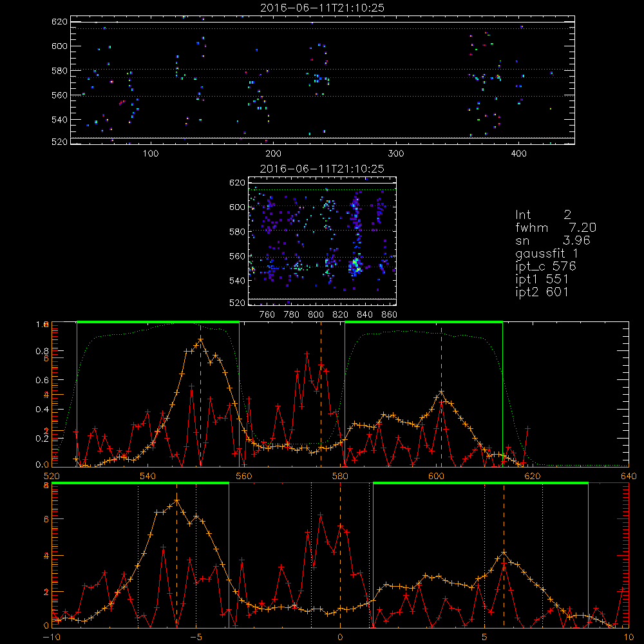
Task: Select the "540" y-axis label of the wide top plot
Action: [x=59, y=120]
